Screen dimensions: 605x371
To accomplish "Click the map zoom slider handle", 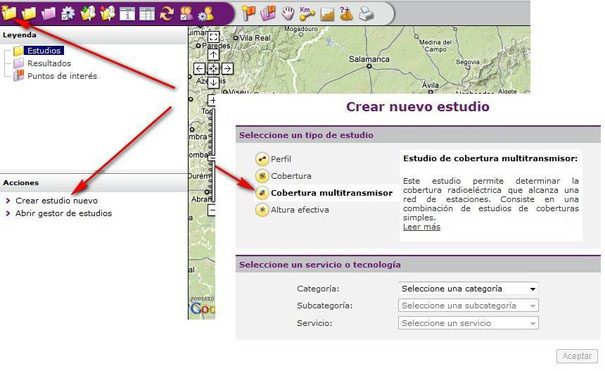I will [x=212, y=157].
